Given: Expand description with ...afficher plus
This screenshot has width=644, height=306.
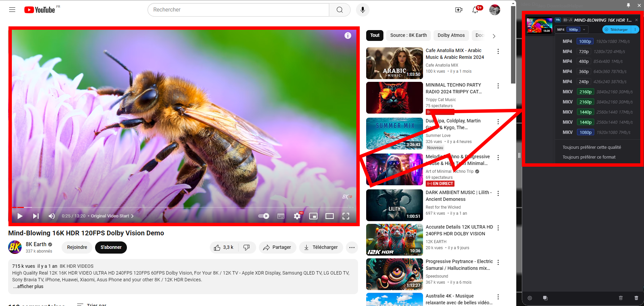Looking at the screenshot, I should point(28,286).
